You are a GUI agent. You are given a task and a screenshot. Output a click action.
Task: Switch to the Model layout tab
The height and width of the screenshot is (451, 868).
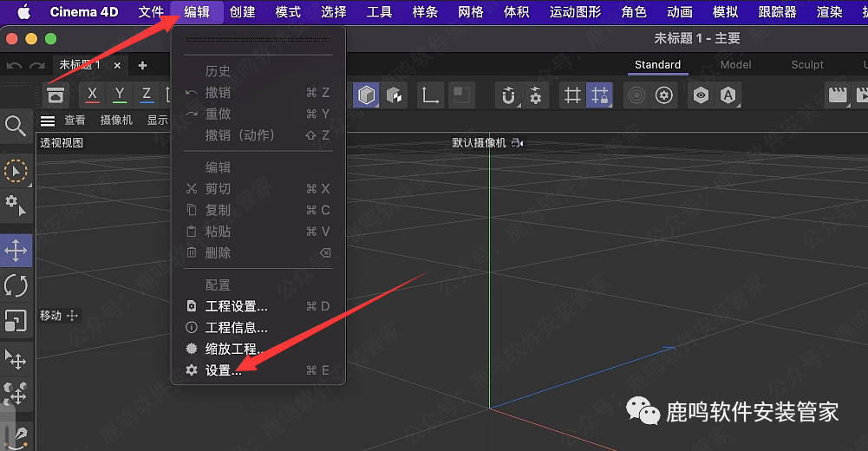coord(735,65)
